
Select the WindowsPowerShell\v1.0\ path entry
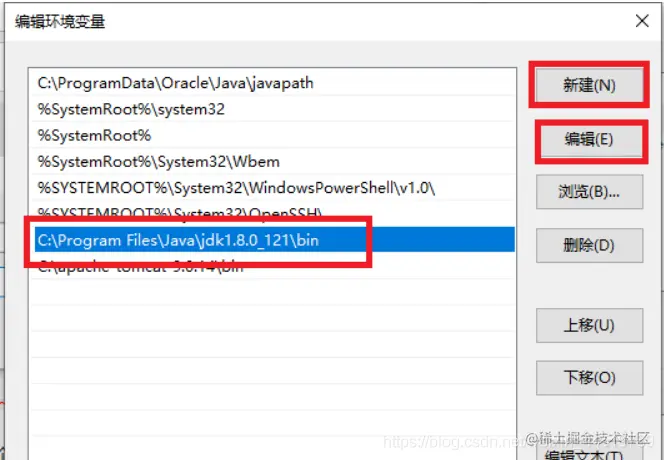[273, 188]
